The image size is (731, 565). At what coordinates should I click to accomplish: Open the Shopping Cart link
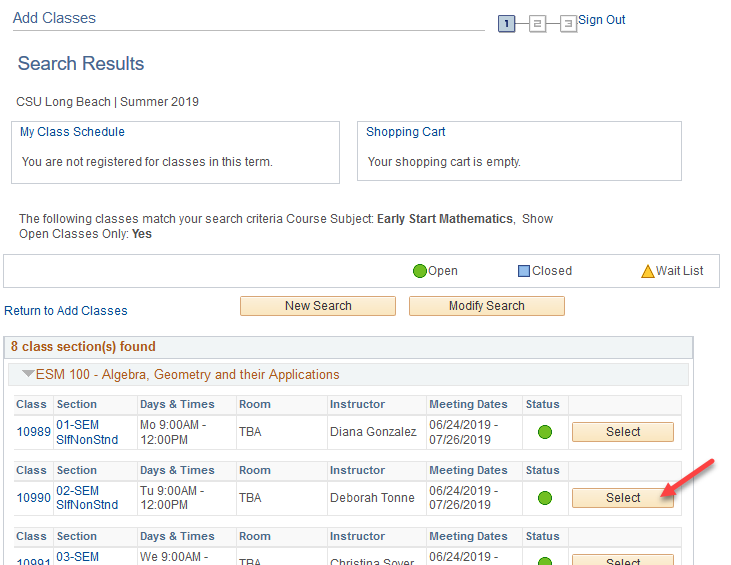(x=406, y=132)
